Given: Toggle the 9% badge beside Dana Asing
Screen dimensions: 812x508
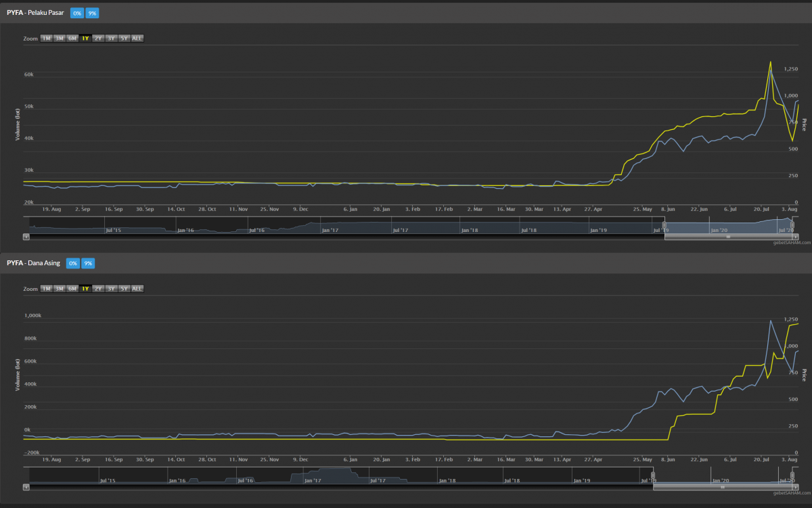Looking at the screenshot, I should coord(88,263).
